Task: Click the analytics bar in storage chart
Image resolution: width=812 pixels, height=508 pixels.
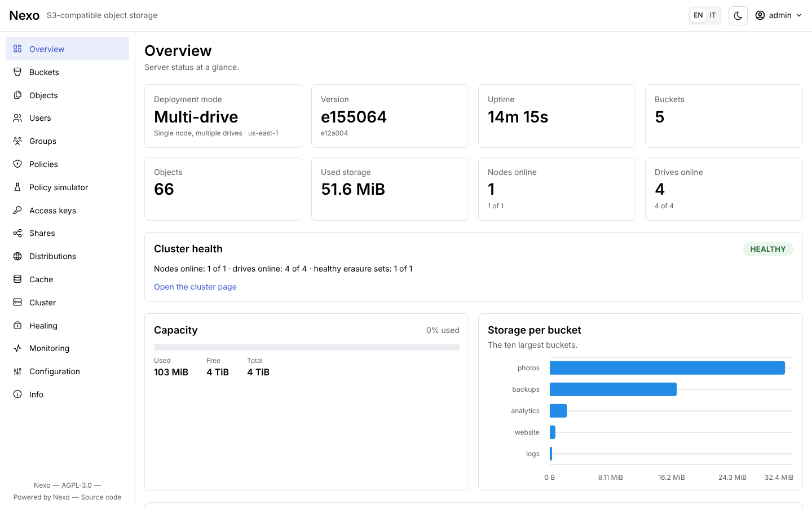Action: click(558, 411)
